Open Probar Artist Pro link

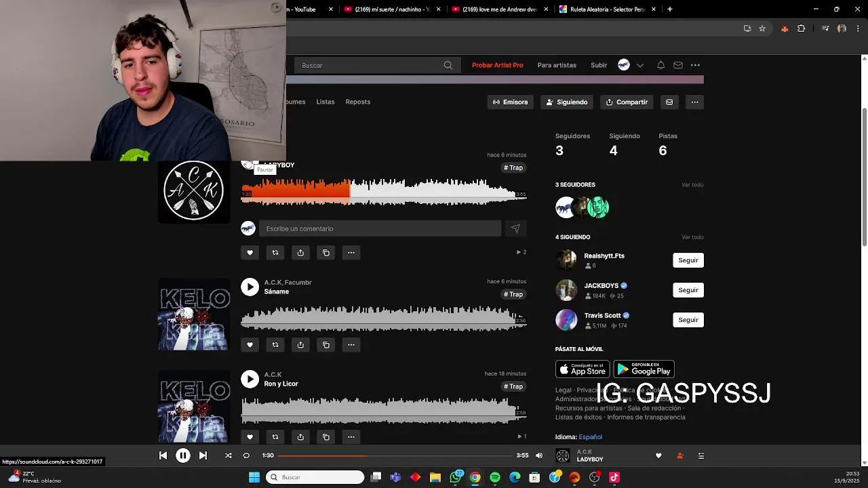(498, 65)
